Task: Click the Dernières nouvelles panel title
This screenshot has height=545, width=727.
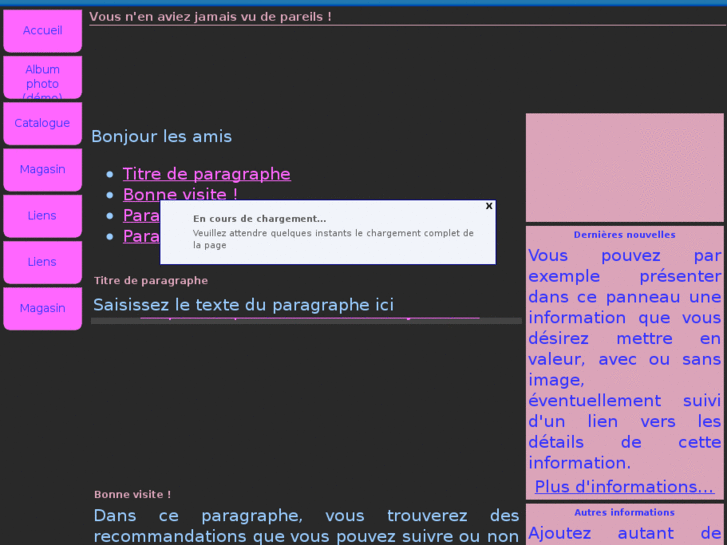Action: click(625, 235)
